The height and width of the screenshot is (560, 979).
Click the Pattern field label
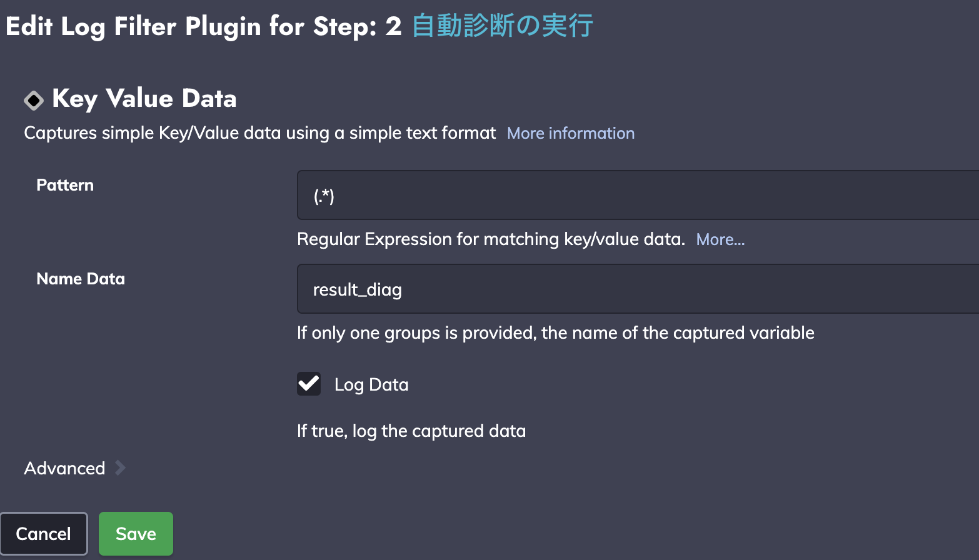point(65,185)
